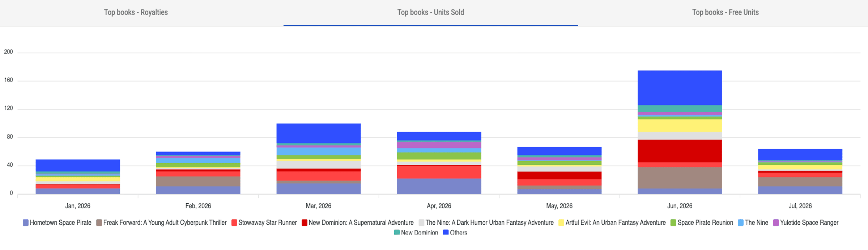
Task: Click dark red New Dominion segment in Jun bar
Action: click(x=680, y=151)
